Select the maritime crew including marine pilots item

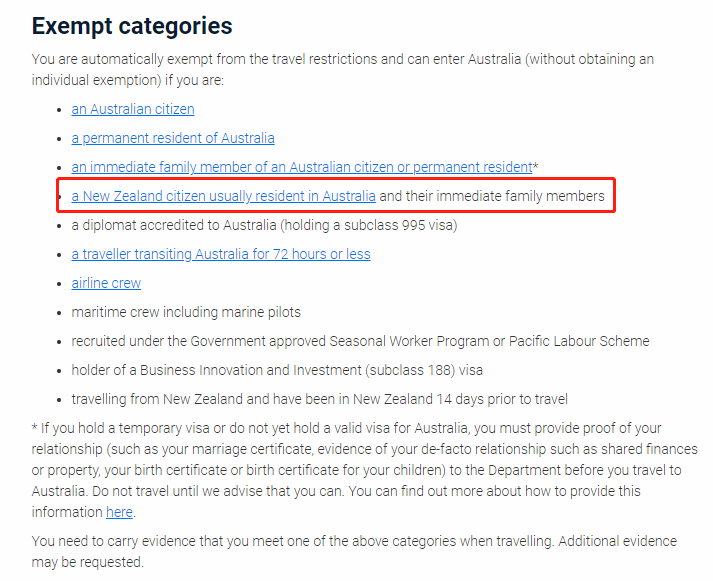pyautogui.click(x=186, y=312)
